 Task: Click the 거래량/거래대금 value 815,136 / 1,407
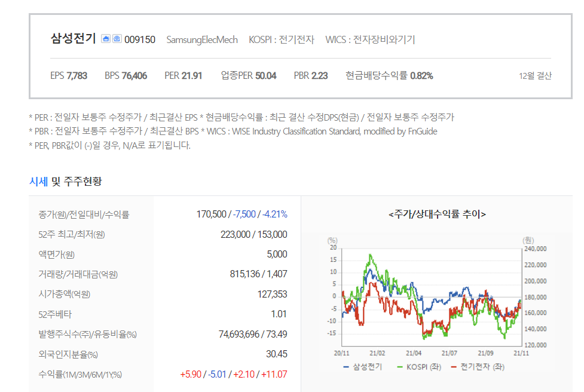pyautogui.click(x=258, y=274)
